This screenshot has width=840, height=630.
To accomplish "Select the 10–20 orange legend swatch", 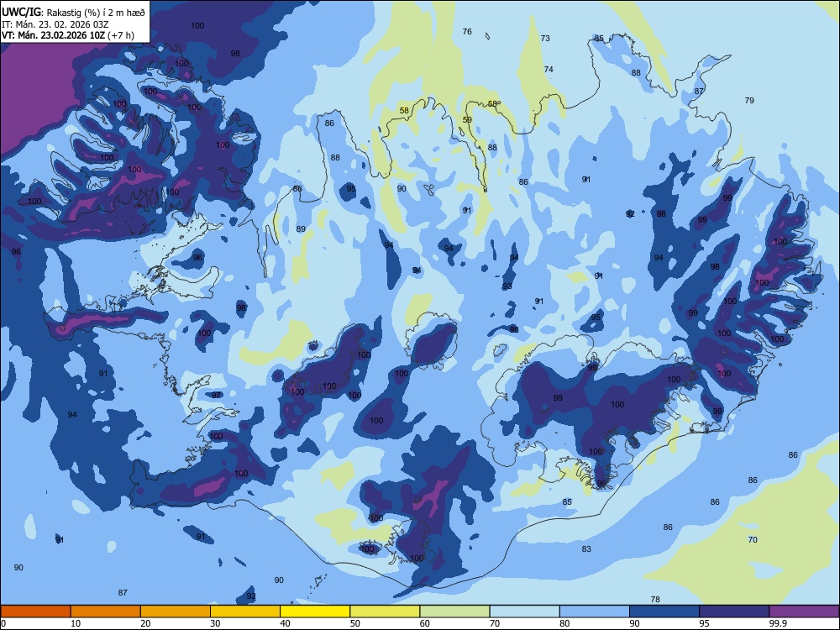I will [x=106, y=612].
